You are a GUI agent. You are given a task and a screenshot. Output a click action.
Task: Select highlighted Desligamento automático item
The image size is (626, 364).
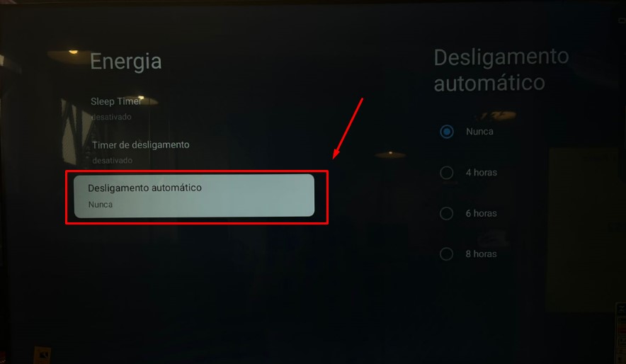[x=194, y=196]
